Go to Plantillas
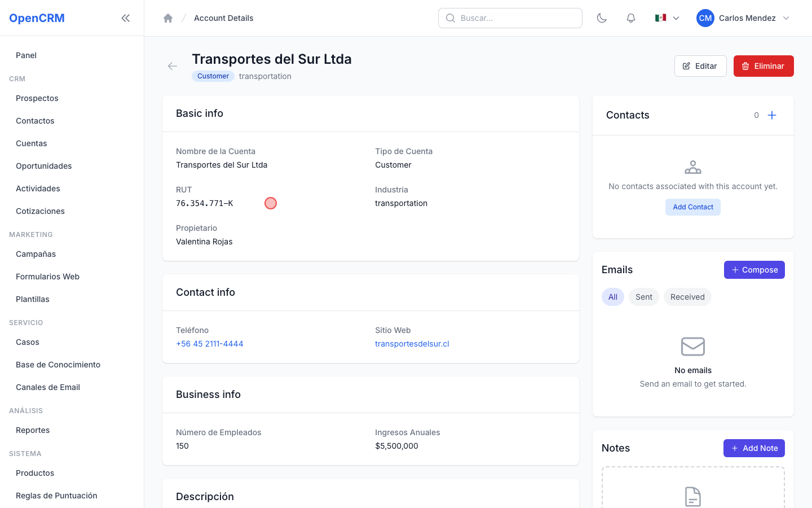The width and height of the screenshot is (812, 508). pyautogui.click(x=72, y=299)
